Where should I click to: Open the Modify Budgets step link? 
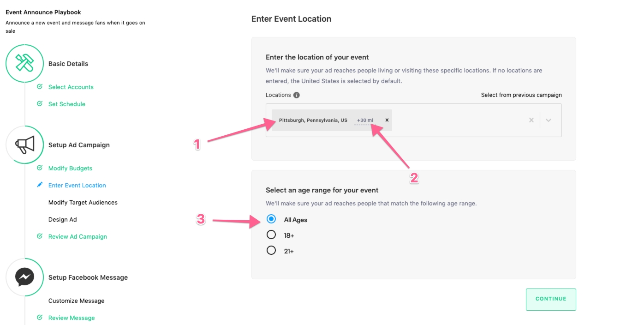point(70,168)
